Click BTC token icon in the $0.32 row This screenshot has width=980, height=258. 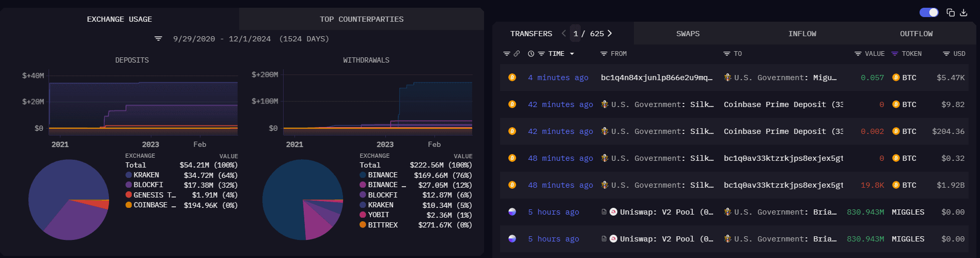click(896, 158)
